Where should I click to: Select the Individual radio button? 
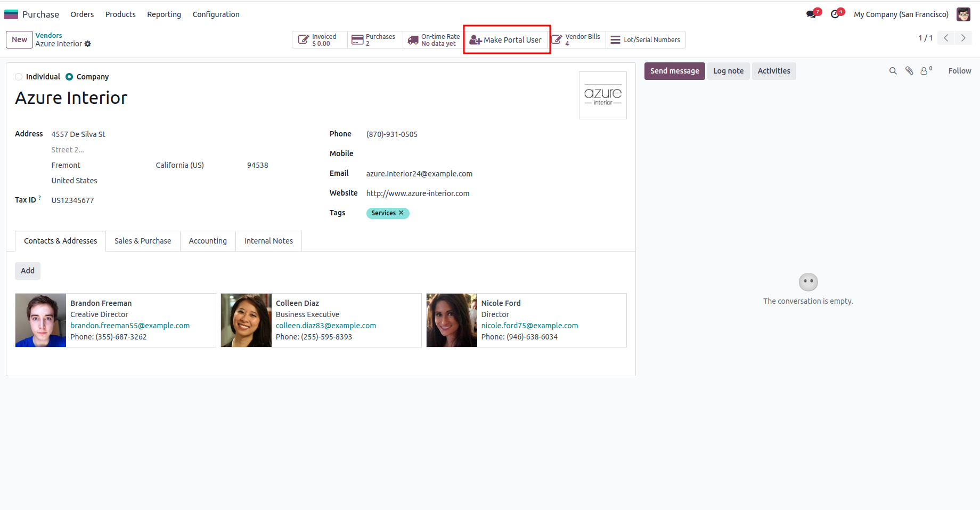coord(19,77)
